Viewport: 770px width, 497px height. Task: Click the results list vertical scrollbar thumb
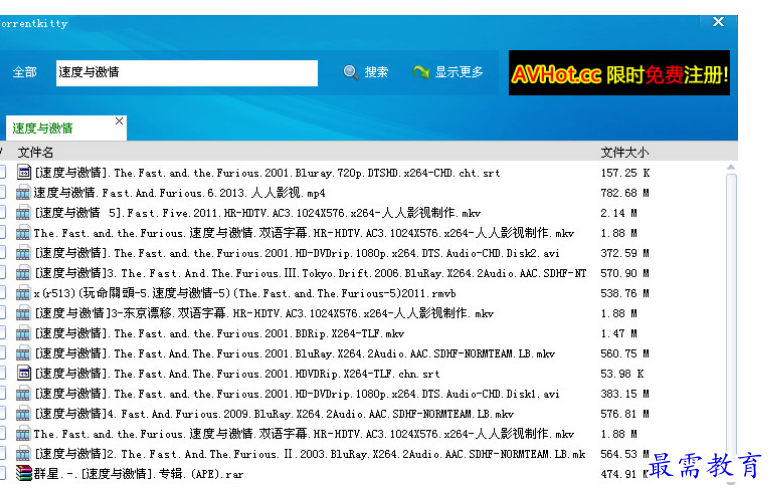tap(731, 314)
